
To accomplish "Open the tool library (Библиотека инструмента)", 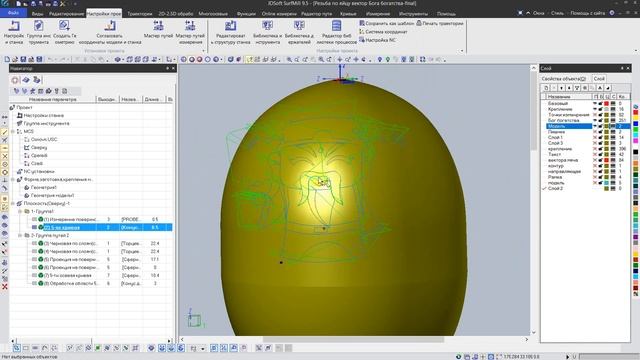I will coord(267,32).
